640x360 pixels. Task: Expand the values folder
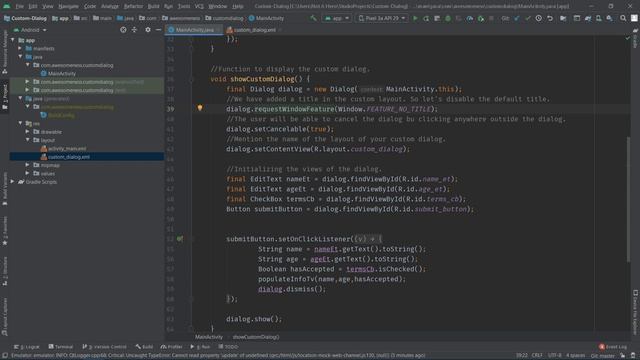tap(27, 173)
